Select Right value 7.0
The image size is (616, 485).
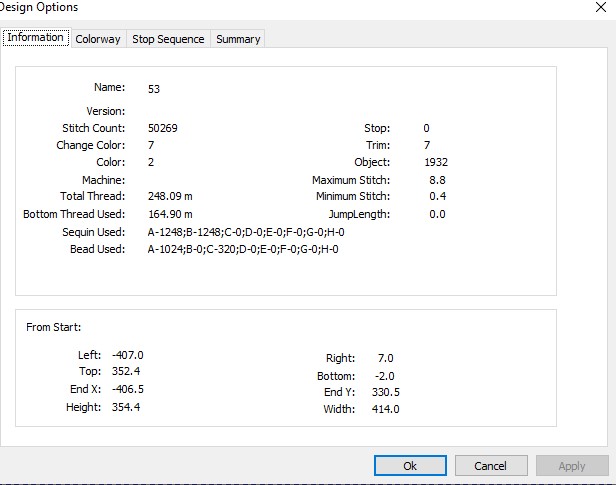coord(385,358)
